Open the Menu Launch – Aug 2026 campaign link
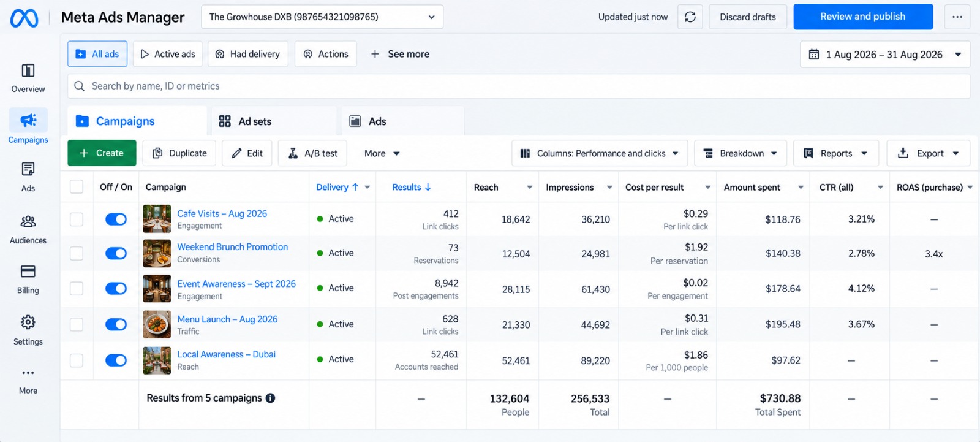Viewport: 980px width, 442px height. pos(227,319)
